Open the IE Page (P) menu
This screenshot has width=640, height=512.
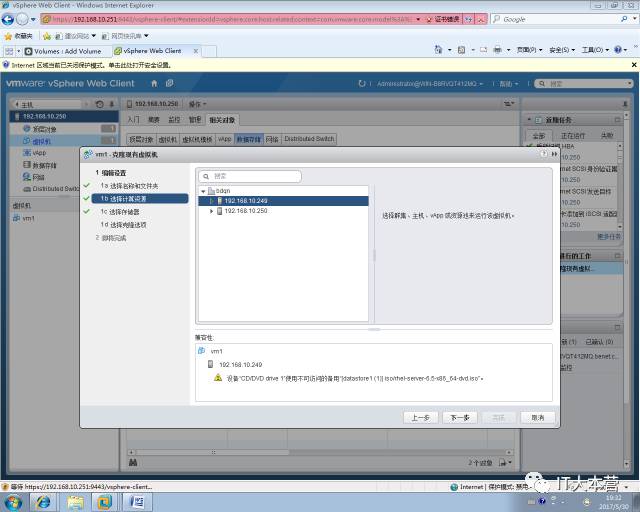point(529,50)
